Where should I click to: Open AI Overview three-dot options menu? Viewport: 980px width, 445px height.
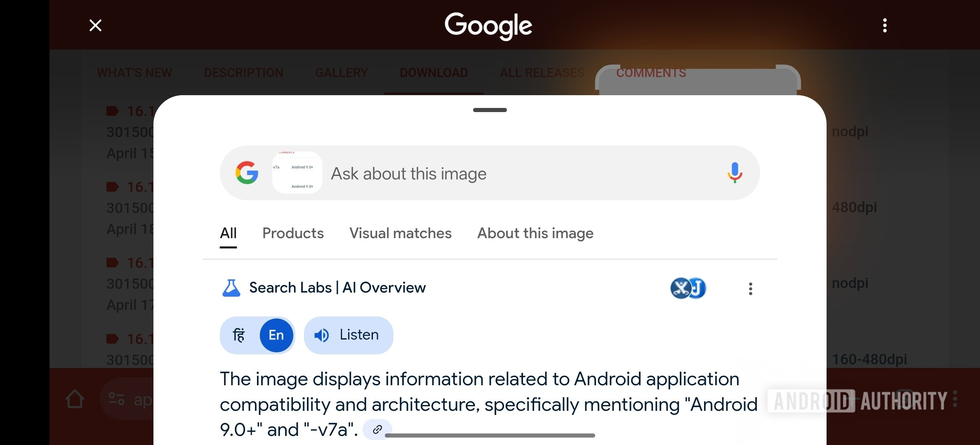click(x=750, y=289)
